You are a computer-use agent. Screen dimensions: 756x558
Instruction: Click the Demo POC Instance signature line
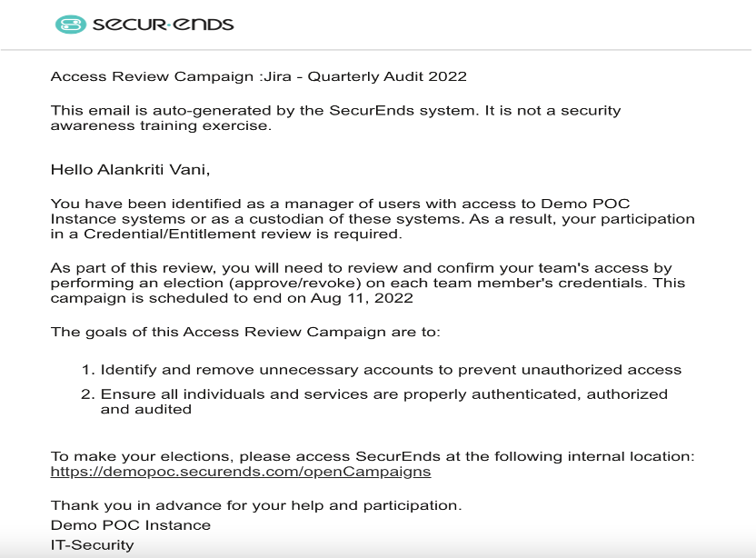131,524
